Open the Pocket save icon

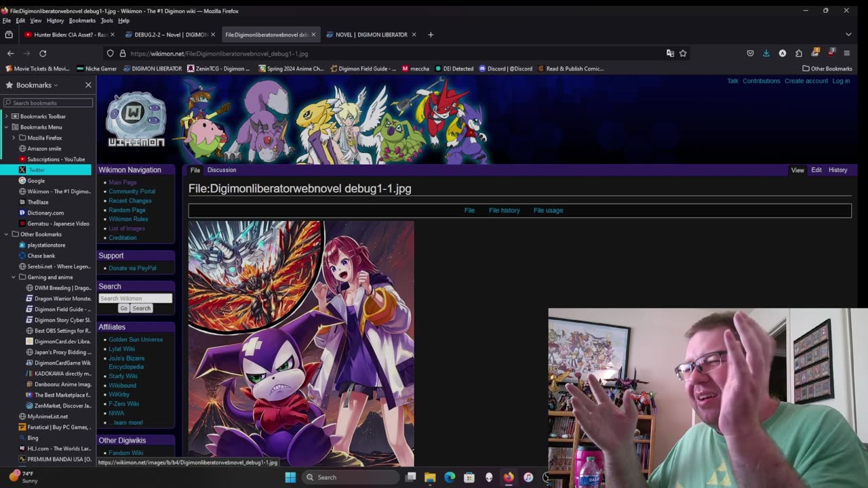[750, 54]
